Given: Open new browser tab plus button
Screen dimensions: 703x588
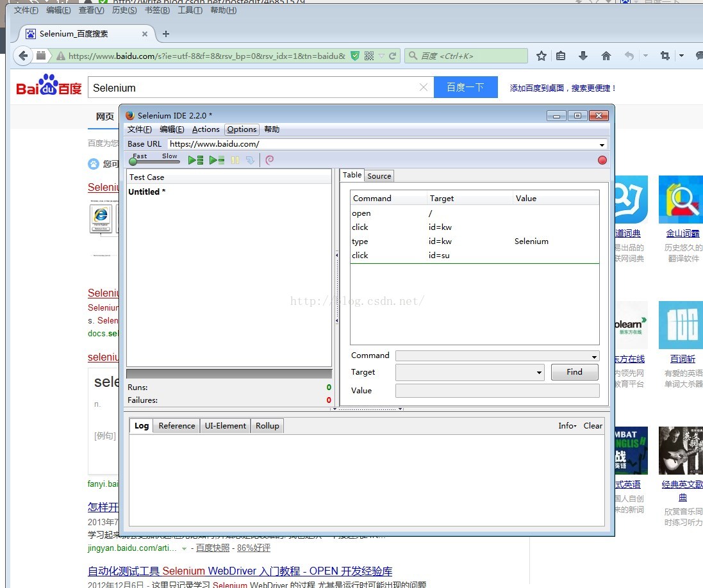Looking at the screenshot, I should (x=166, y=33).
